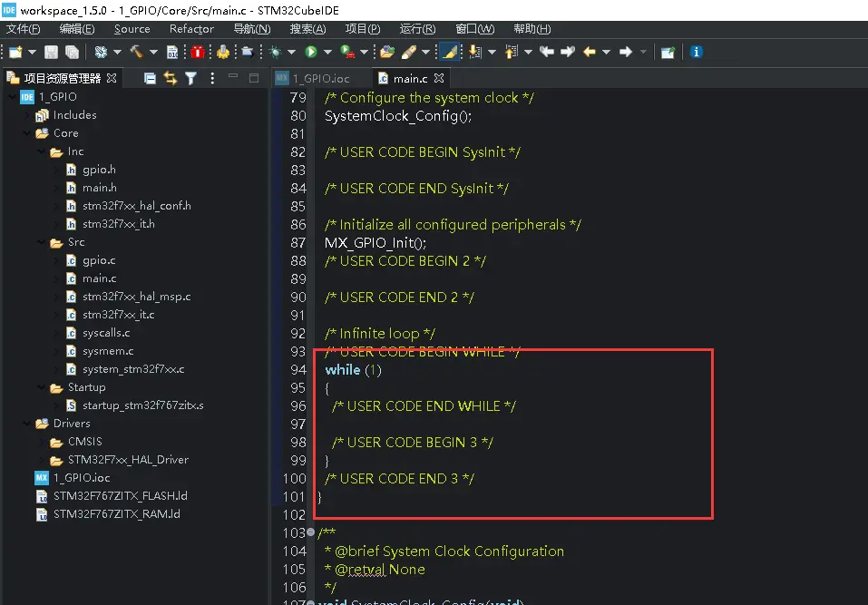Viewport: 868px width, 605px height.
Task: Open the build configuration dropdown arrow
Action: 117,52
